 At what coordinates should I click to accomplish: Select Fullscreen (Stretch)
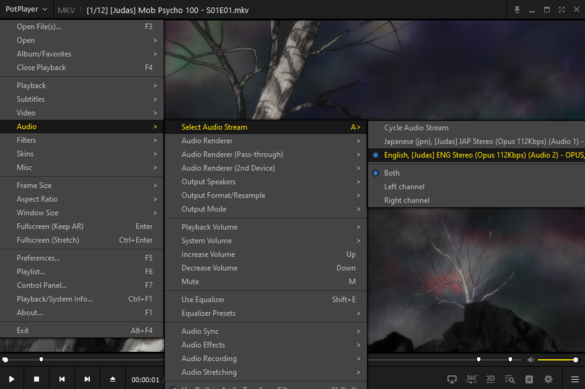82,240
